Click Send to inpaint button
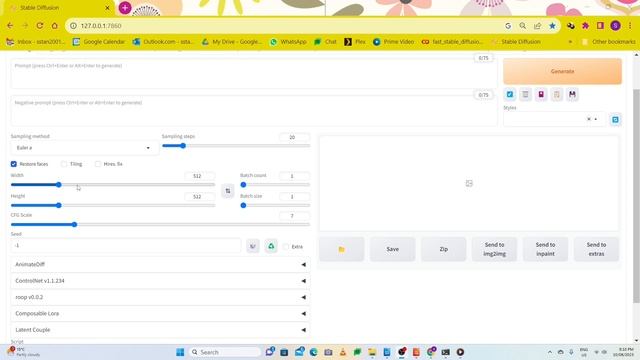640x360 pixels. (x=545, y=249)
